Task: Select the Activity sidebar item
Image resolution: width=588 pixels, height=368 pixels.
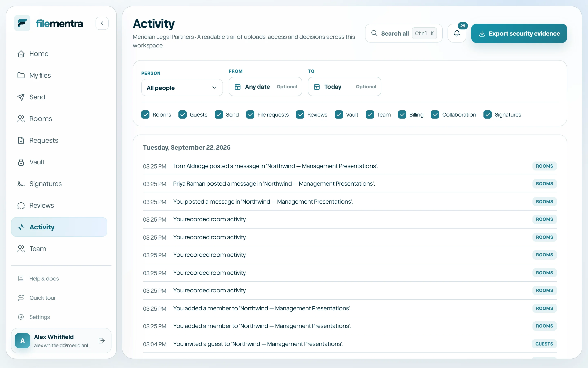Action: [59, 227]
